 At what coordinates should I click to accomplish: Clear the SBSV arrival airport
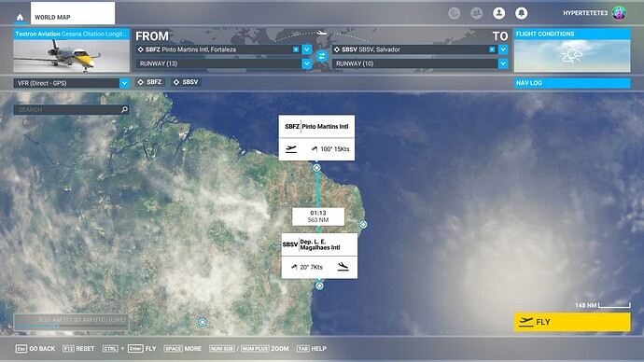492,49
